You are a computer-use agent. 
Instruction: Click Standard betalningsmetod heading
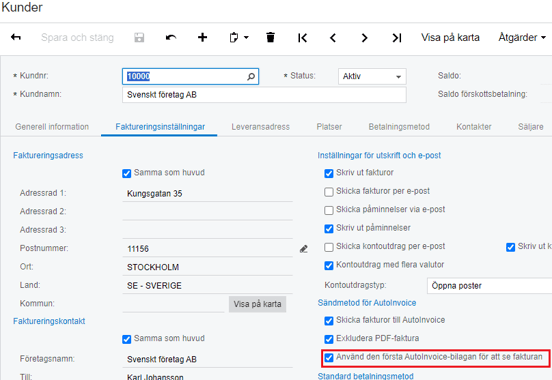[x=365, y=376]
